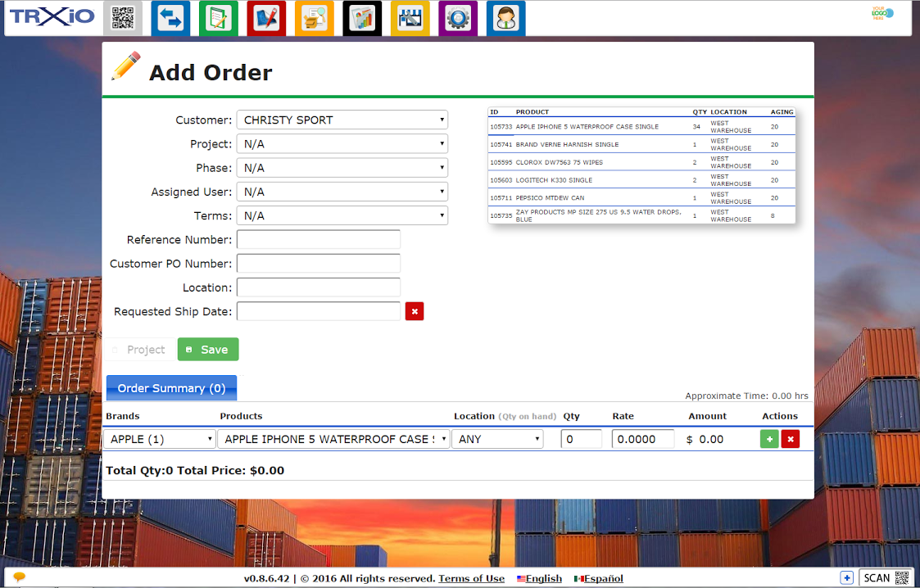Open the inventory box search icon
This screenshot has width=920, height=588.
(314, 17)
